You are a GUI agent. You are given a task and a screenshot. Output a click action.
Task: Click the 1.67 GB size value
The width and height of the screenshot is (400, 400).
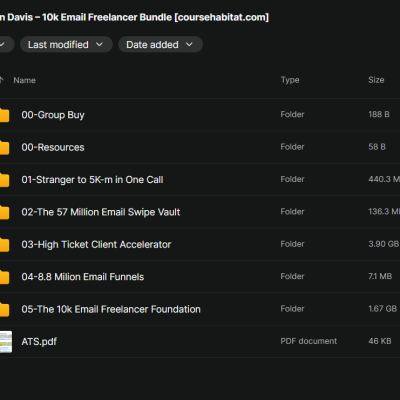tap(383, 308)
